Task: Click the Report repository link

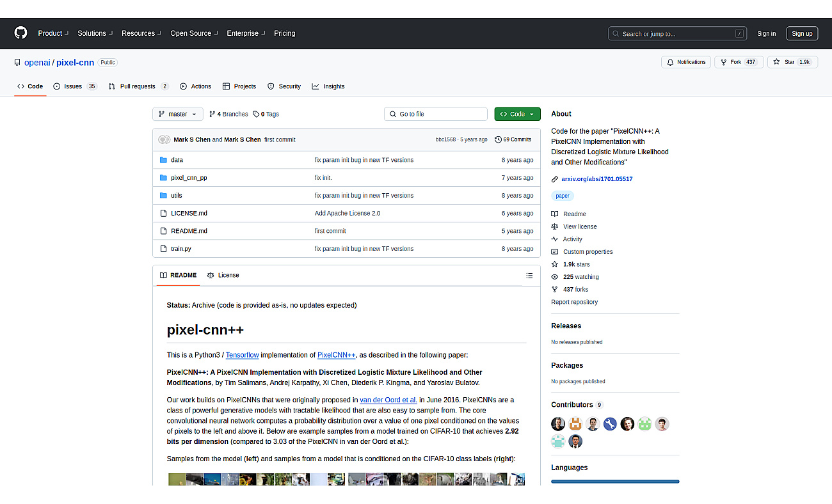Action: tap(574, 302)
